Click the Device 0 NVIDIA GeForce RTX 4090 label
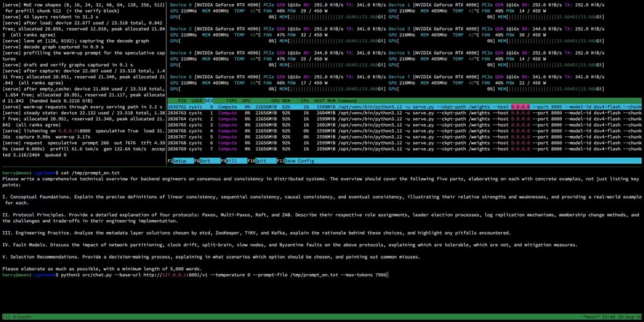 (228, 5)
